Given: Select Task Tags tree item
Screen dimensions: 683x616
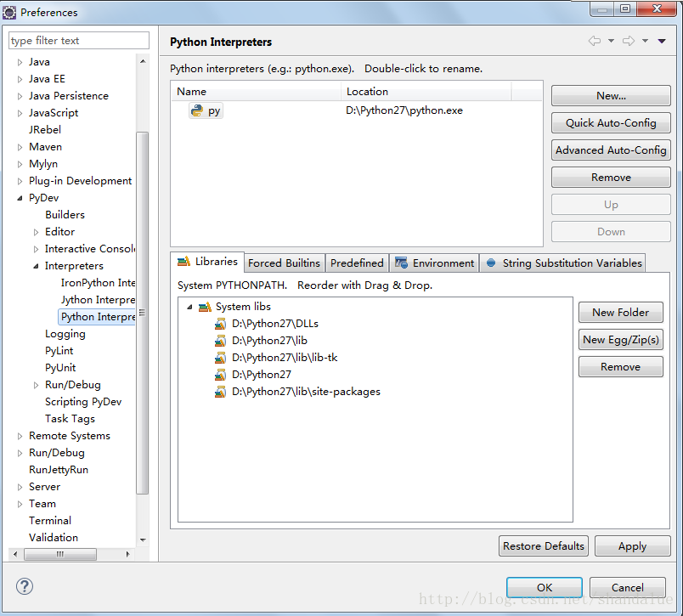Looking at the screenshot, I should click(x=70, y=419).
